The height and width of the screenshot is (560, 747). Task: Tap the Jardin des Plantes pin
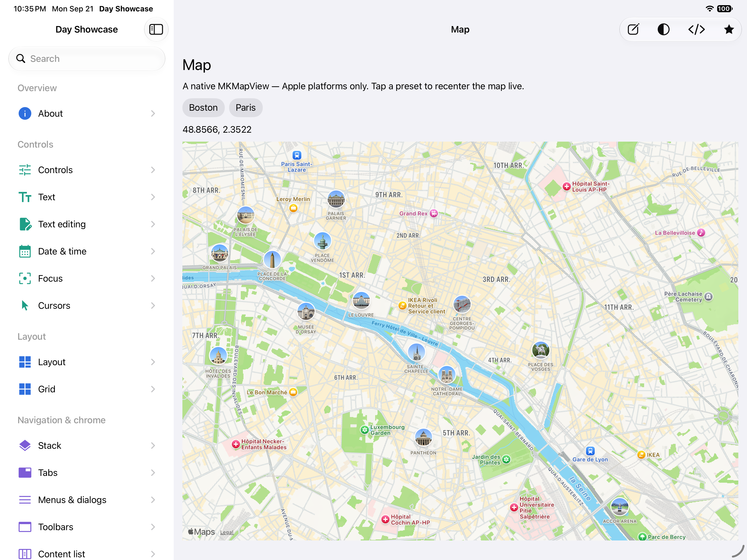(506, 459)
